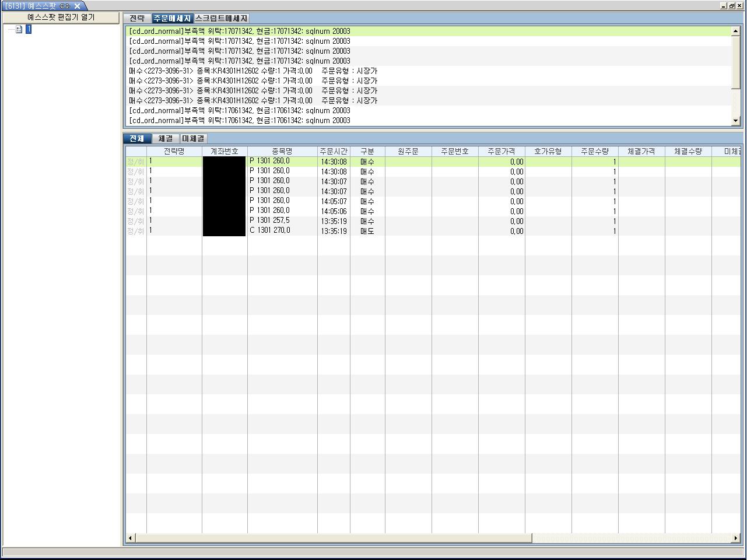Select the 전체 orders tab

(137, 139)
